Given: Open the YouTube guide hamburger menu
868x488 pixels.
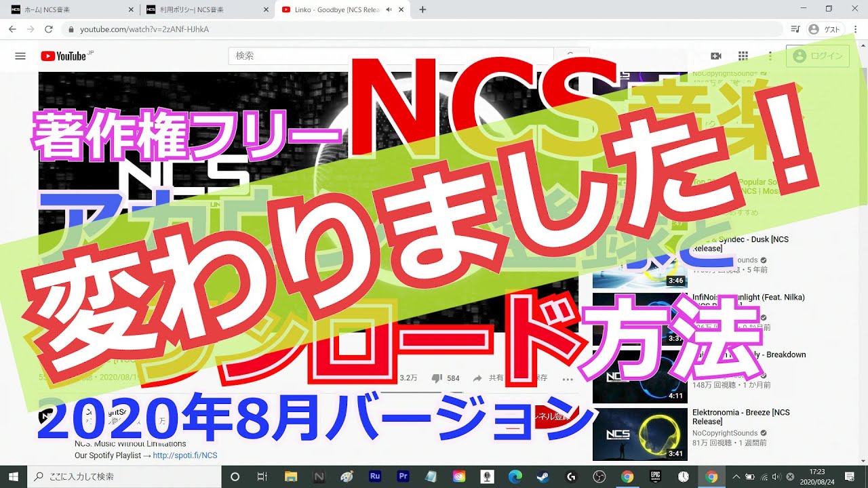Looking at the screenshot, I should click(20, 56).
